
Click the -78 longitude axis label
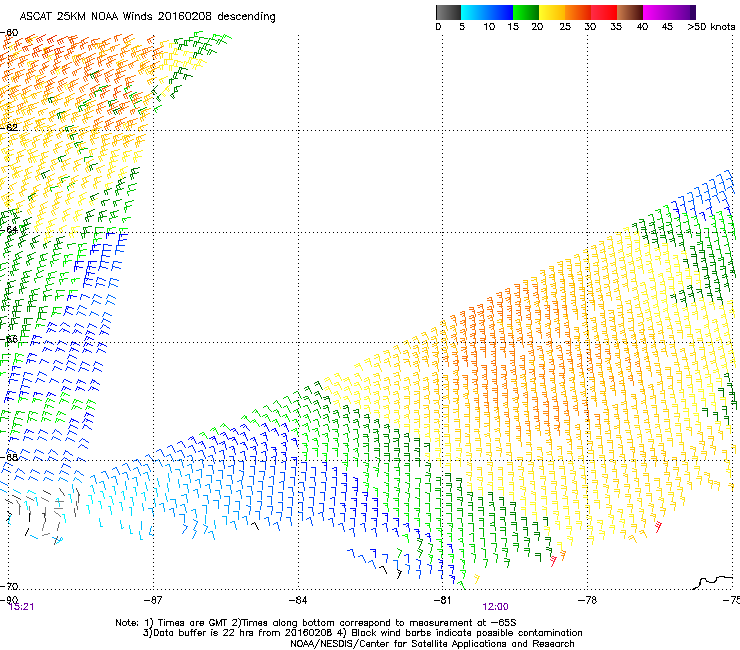[x=588, y=600]
